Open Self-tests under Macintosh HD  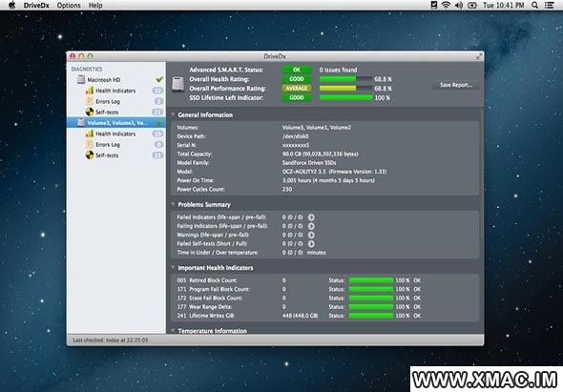pyautogui.click(x=107, y=112)
